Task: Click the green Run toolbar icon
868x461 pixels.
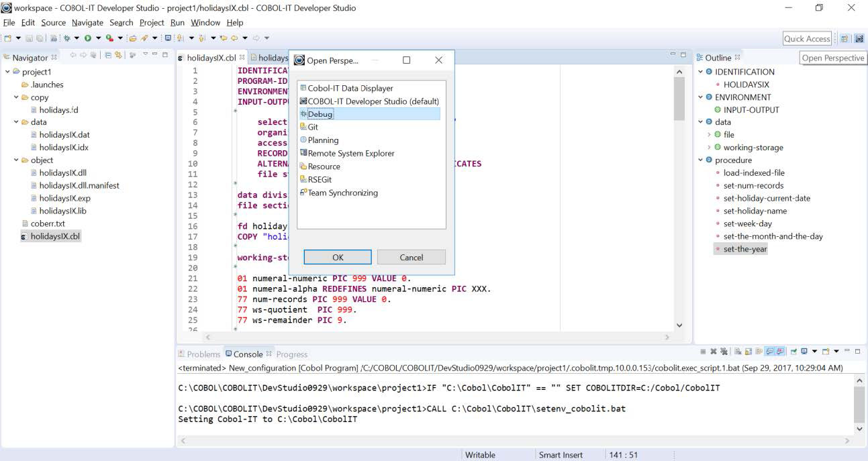Action: [87, 38]
